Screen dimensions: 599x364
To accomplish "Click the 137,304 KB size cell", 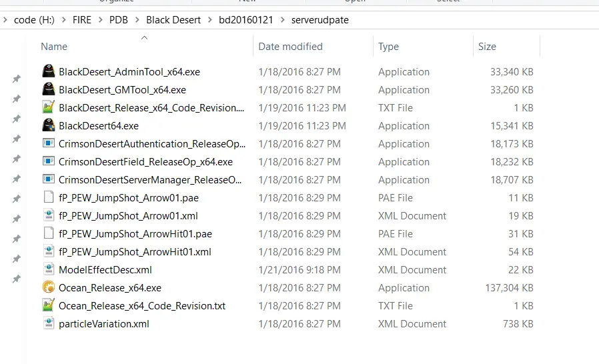I will pos(509,287).
